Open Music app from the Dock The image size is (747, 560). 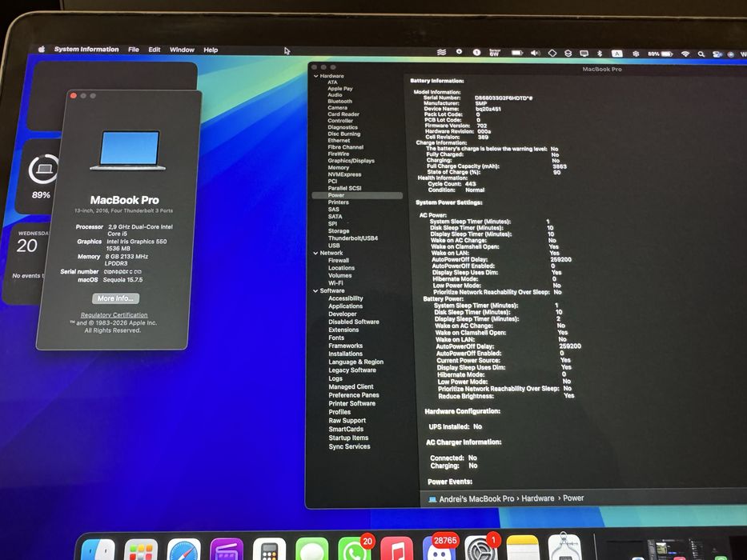click(x=396, y=549)
